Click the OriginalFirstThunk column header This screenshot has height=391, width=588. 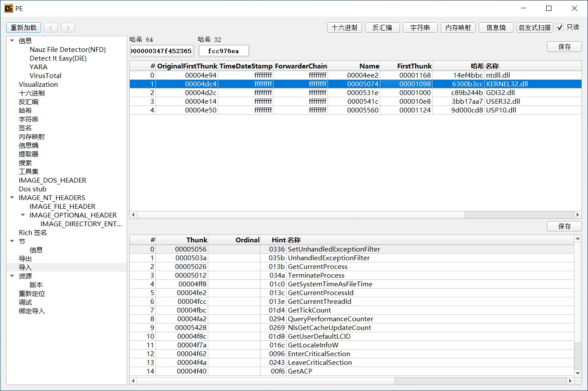coord(187,66)
